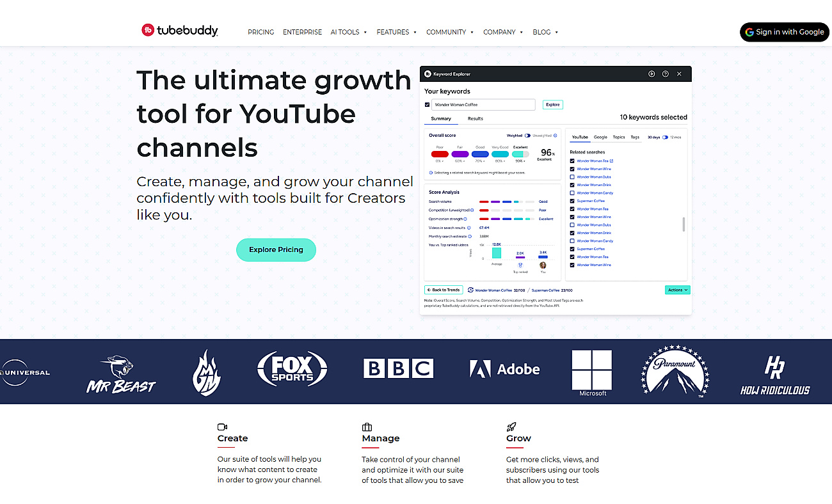Click the Universal logo
This screenshot has height=504, width=832.
click(24, 372)
